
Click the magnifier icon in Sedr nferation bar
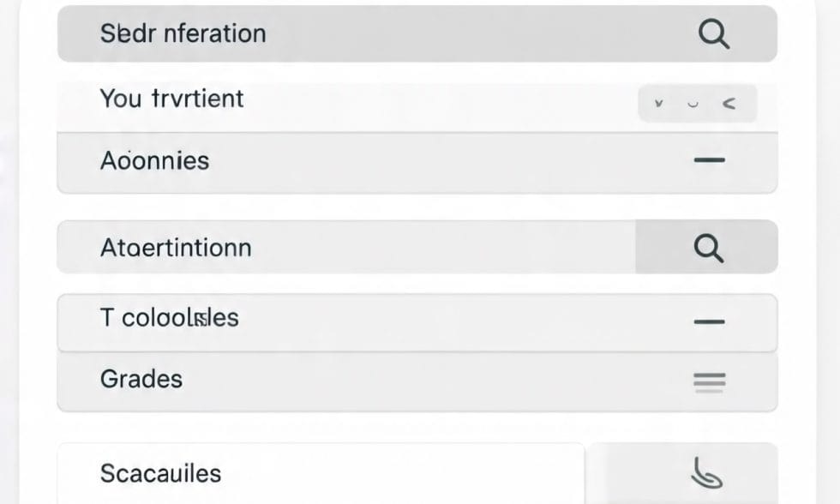(713, 34)
